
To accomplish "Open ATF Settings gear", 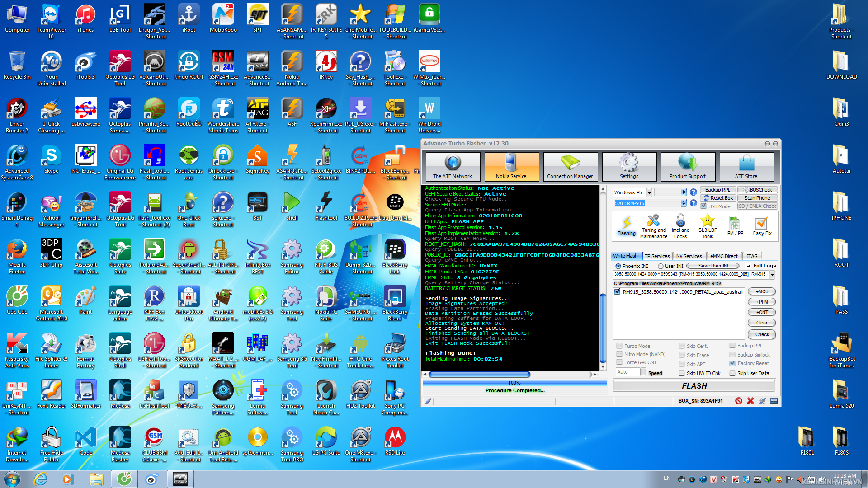I will pos(629,166).
